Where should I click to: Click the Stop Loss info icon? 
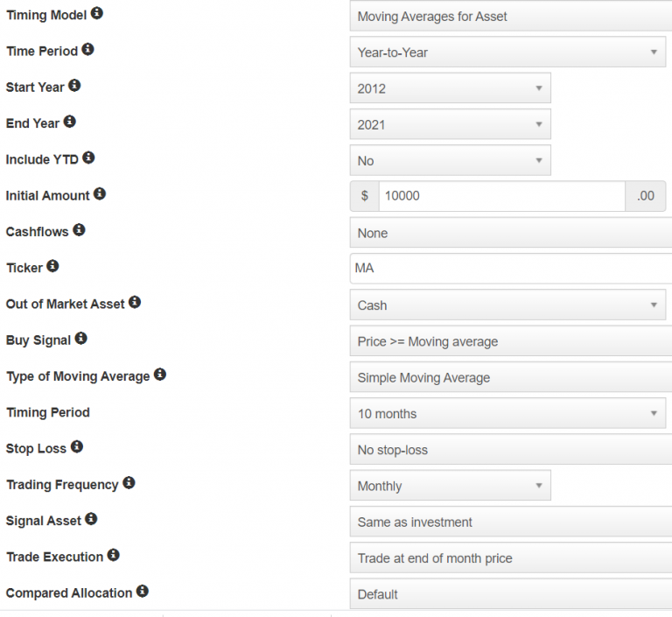point(77,447)
